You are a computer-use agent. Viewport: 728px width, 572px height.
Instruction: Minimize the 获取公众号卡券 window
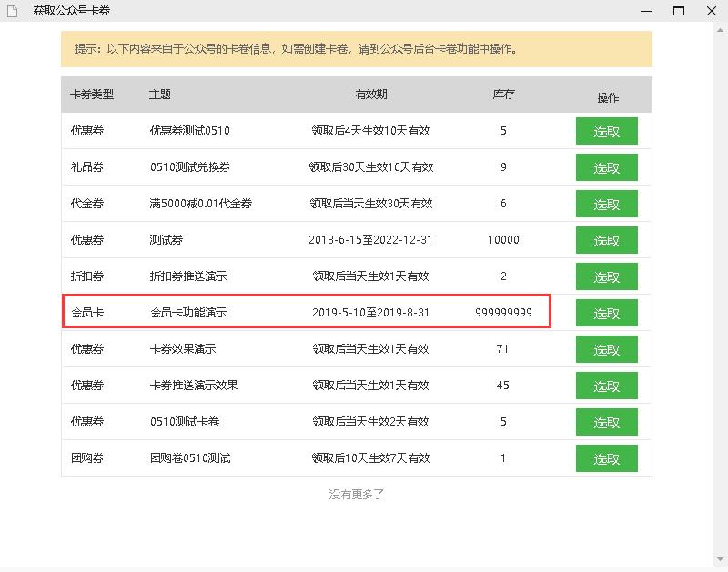pyautogui.click(x=646, y=11)
